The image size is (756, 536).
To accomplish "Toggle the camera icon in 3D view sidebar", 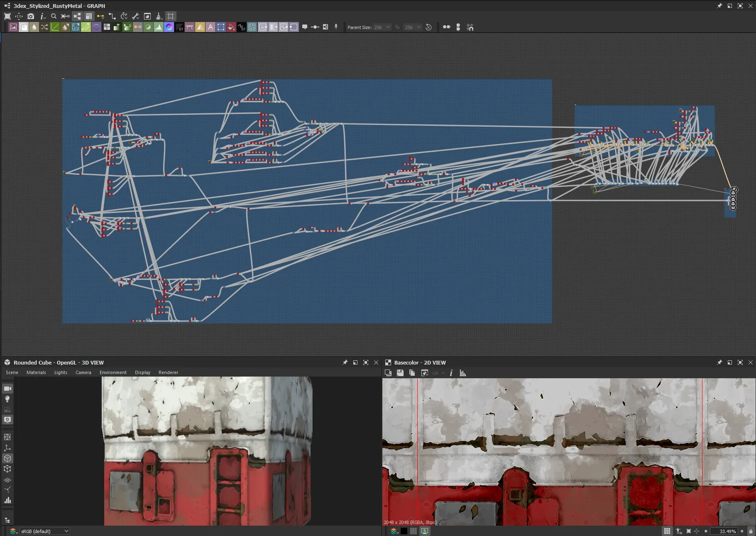I will tap(7, 389).
